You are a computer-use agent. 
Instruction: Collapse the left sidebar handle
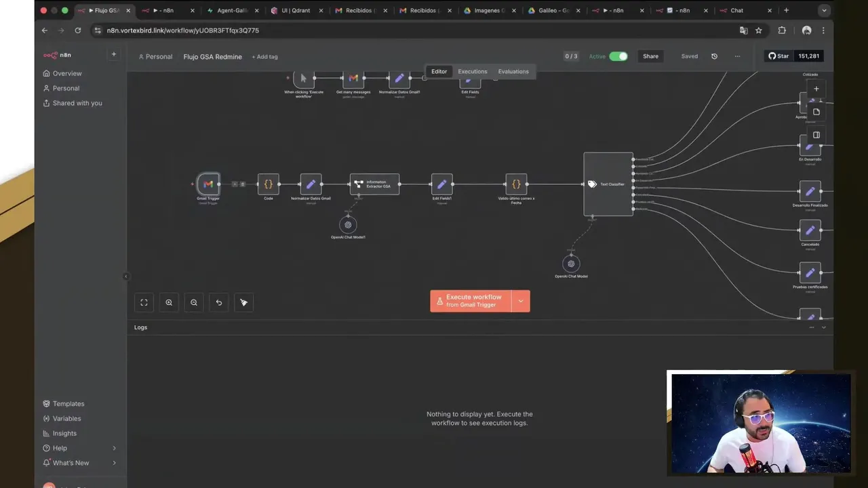tap(126, 277)
